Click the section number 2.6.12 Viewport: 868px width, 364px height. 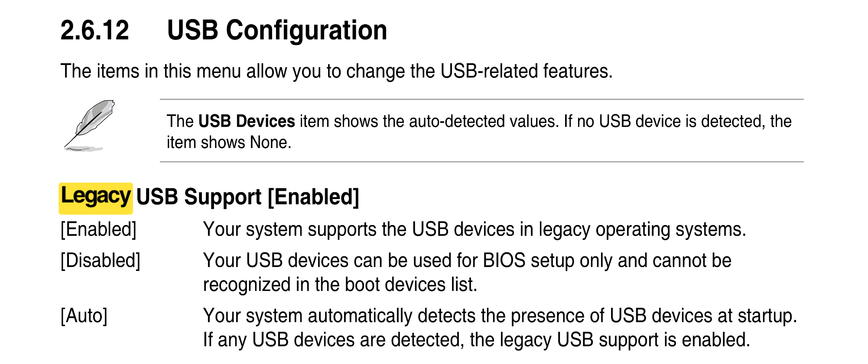95,30
